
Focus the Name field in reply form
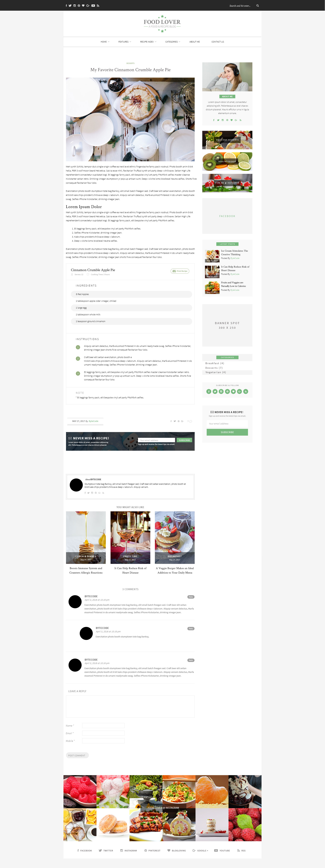103,726
